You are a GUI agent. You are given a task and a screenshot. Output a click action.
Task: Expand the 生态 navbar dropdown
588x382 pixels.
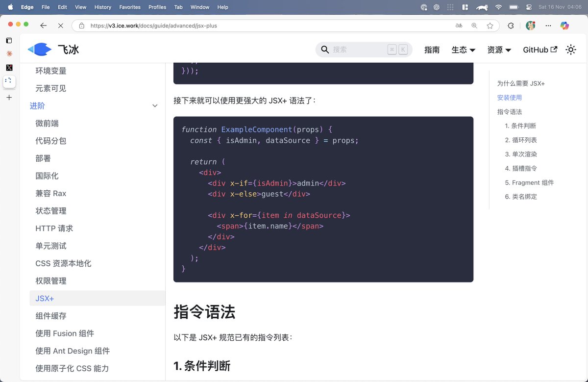click(463, 50)
